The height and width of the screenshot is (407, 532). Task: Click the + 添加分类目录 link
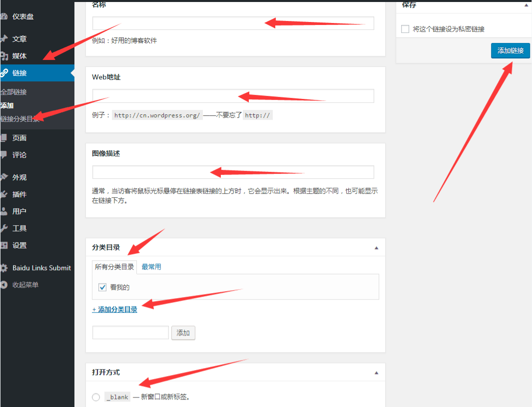pos(115,310)
